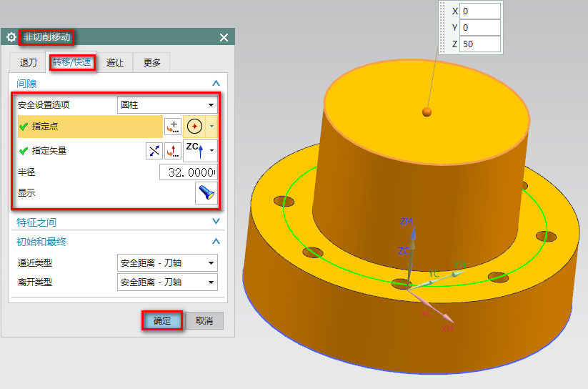Open the 安全设置选项 dropdown showing 圆柱
The image size is (588, 389).
167,104
